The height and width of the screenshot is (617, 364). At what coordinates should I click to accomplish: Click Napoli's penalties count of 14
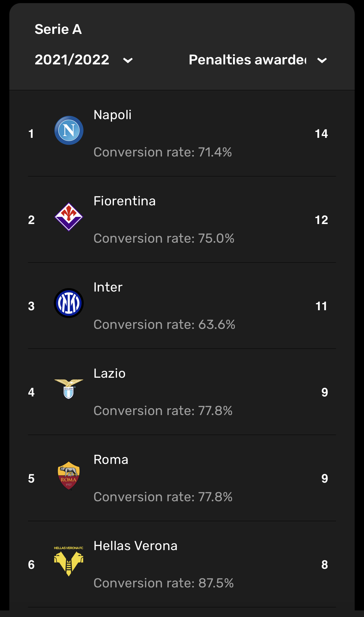(321, 134)
